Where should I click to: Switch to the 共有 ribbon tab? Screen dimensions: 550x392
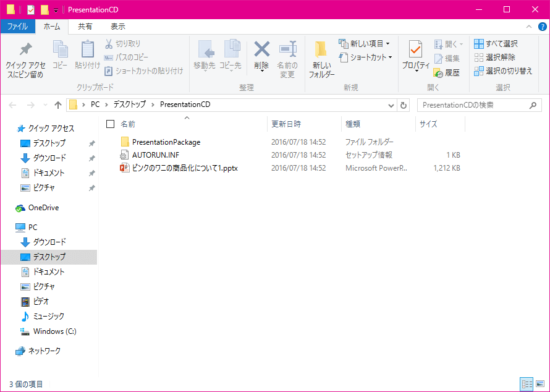85,27
